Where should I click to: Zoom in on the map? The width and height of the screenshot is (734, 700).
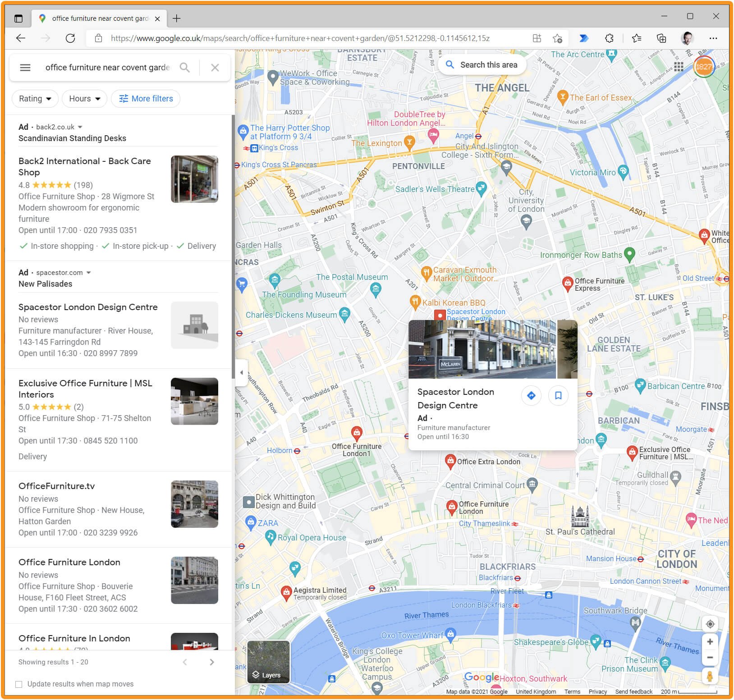coord(710,641)
